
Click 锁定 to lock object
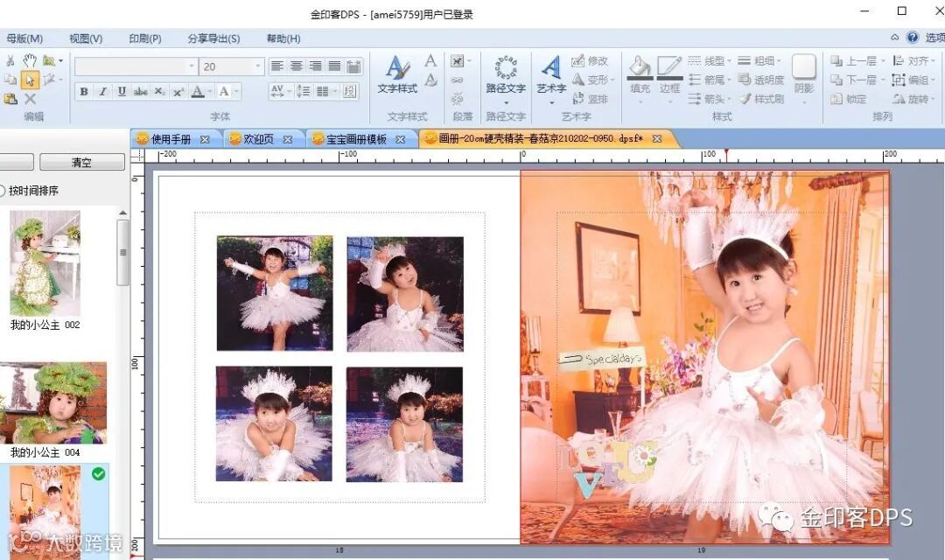(x=849, y=99)
